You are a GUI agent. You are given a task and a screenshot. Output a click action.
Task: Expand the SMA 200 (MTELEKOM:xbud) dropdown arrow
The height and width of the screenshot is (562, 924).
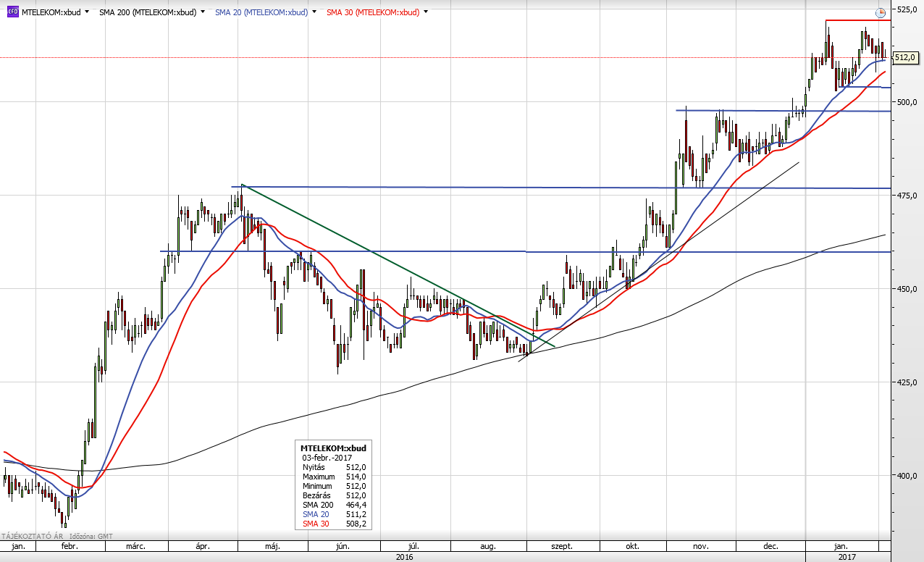pyautogui.click(x=202, y=12)
